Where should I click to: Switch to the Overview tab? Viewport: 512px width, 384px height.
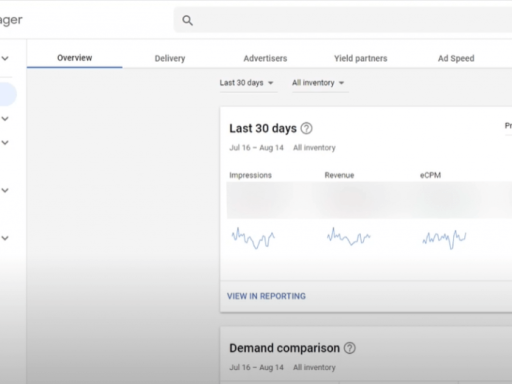pos(75,58)
